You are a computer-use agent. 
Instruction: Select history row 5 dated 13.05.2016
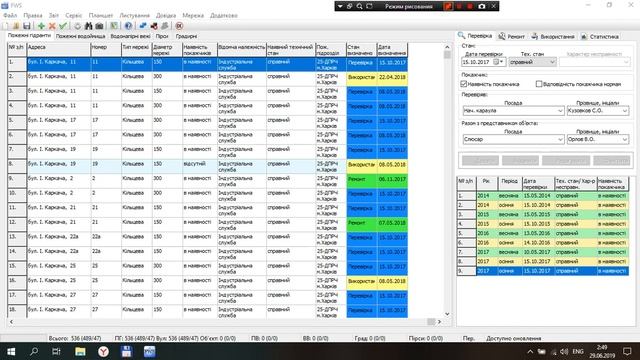click(543, 233)
